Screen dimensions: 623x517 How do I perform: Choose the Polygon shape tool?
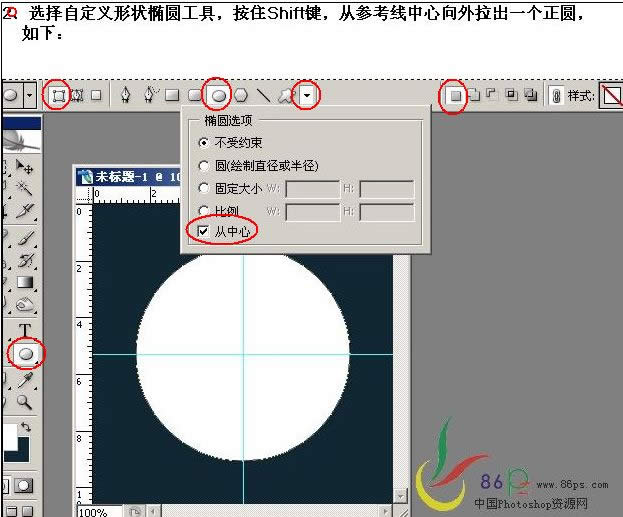[241, 95]
